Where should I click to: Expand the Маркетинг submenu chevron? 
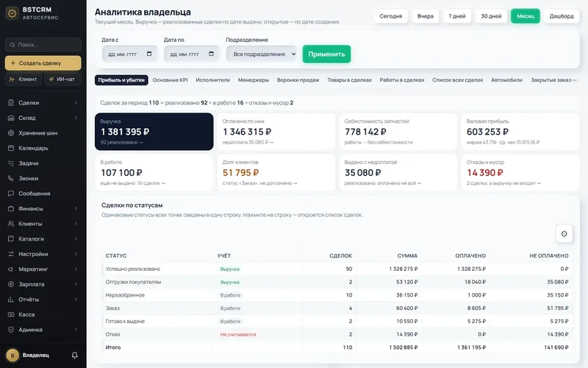(x=76, y=269)
